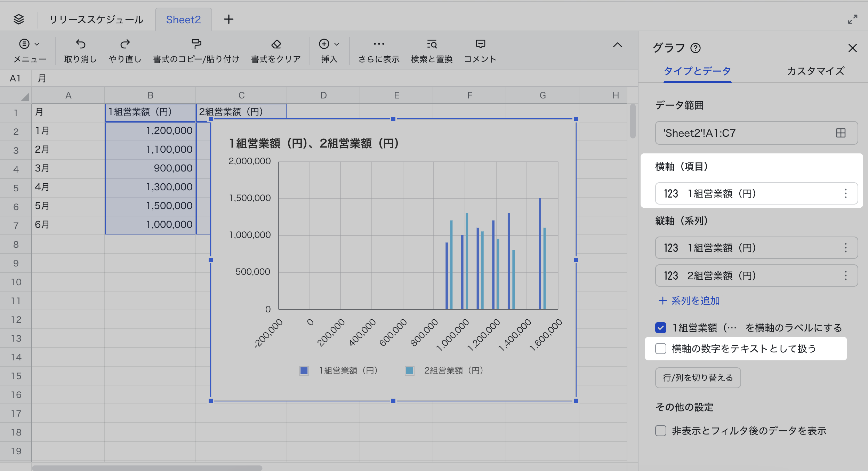The image size is (868, 471).
Task: Click the add series (系列を追加) link
Action: 689,301
